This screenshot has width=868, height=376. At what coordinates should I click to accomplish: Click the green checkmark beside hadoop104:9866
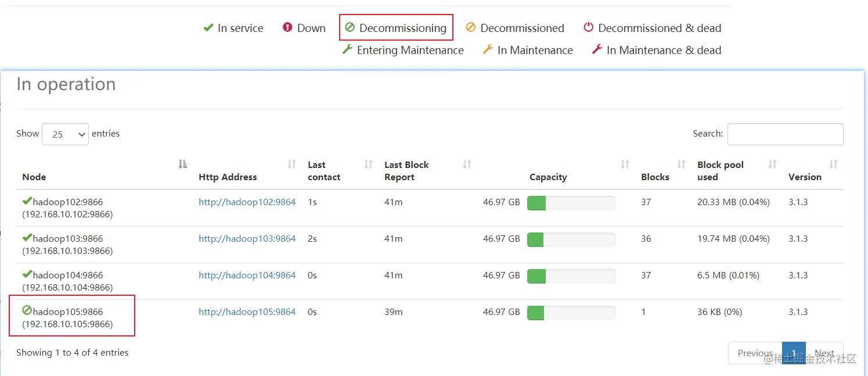[27, 274]
